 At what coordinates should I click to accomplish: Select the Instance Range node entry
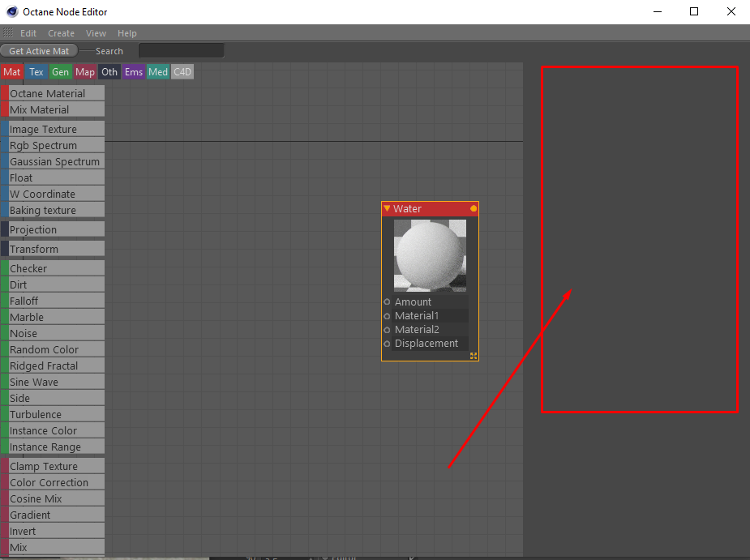point(53,447)
